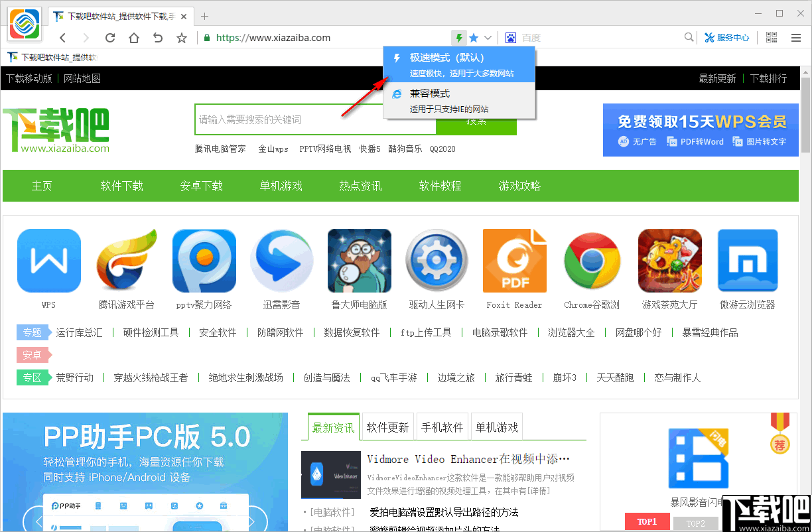Viewport: 812px width, 532px height.
Task: Open the 软件下载 navigation menu
Action: (121, 186)
